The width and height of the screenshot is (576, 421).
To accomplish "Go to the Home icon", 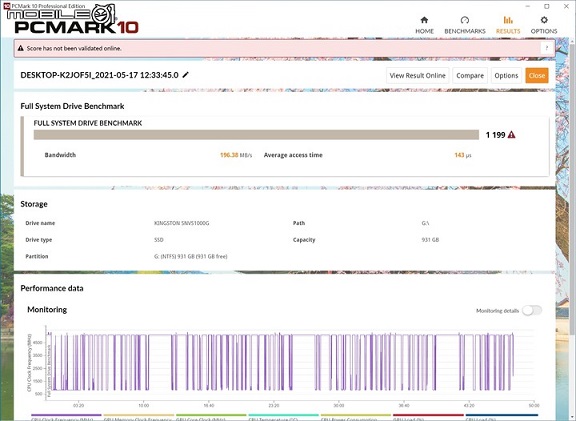I will pyautogui.click(x=424, y=20).
